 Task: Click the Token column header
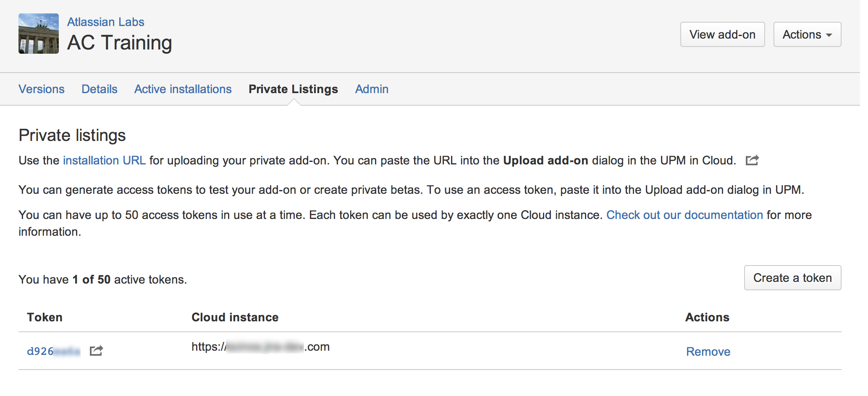pyautogui.click(x=45, y=317)
